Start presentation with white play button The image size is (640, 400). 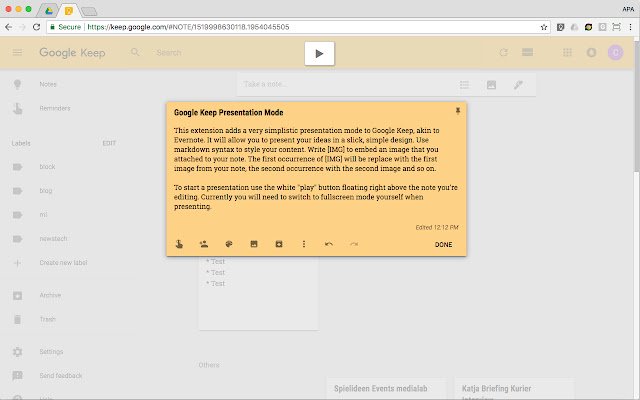point(319,53)
